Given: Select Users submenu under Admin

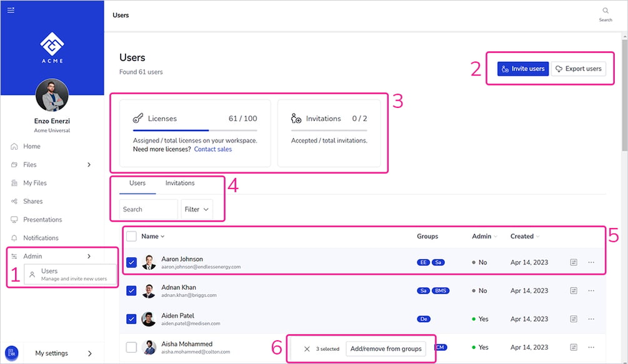Looking at the screenshot, I should click(x=70, y=274).
